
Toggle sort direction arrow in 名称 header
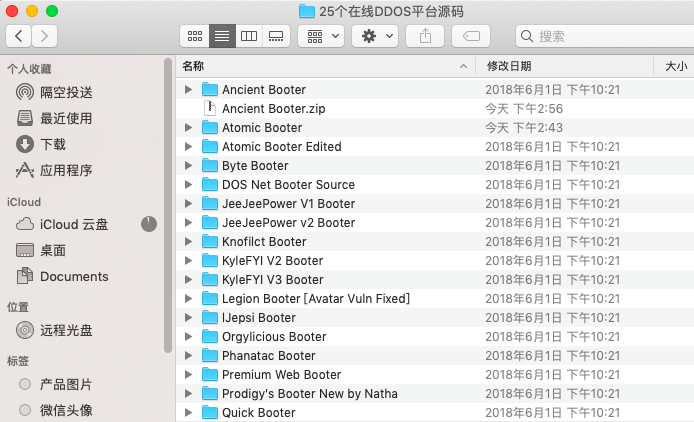point(463,66)
